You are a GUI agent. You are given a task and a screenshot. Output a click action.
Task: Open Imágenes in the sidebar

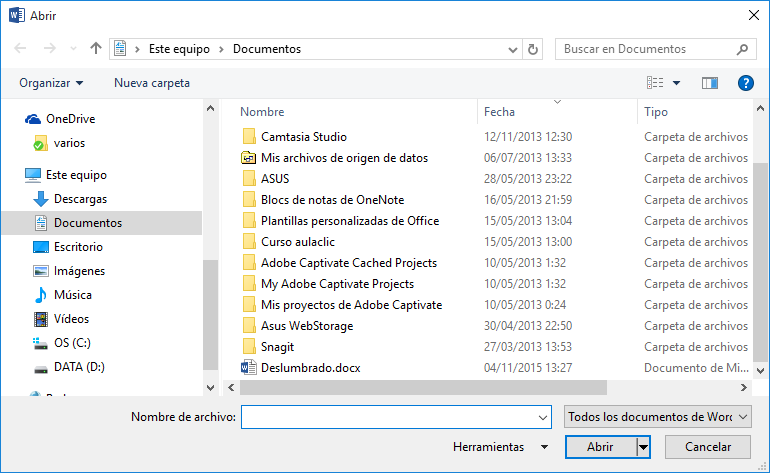click(x=69, y=271)
